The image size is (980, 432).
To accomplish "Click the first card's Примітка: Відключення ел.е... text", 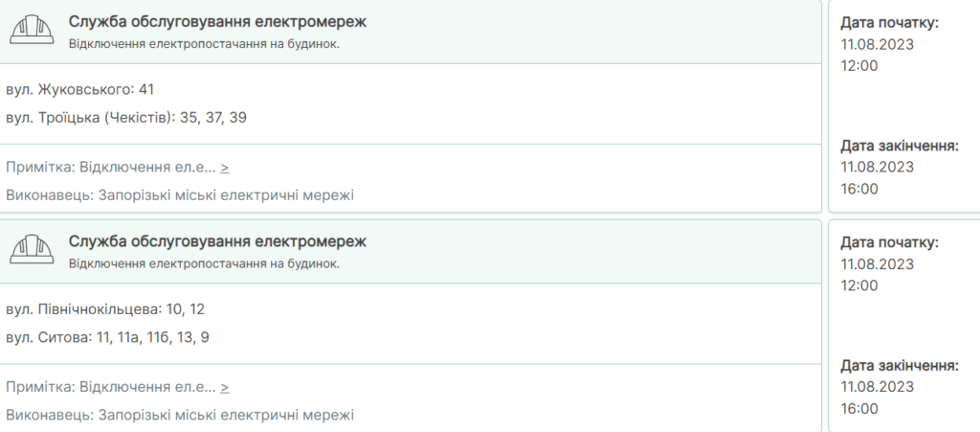I will point(111,168).
